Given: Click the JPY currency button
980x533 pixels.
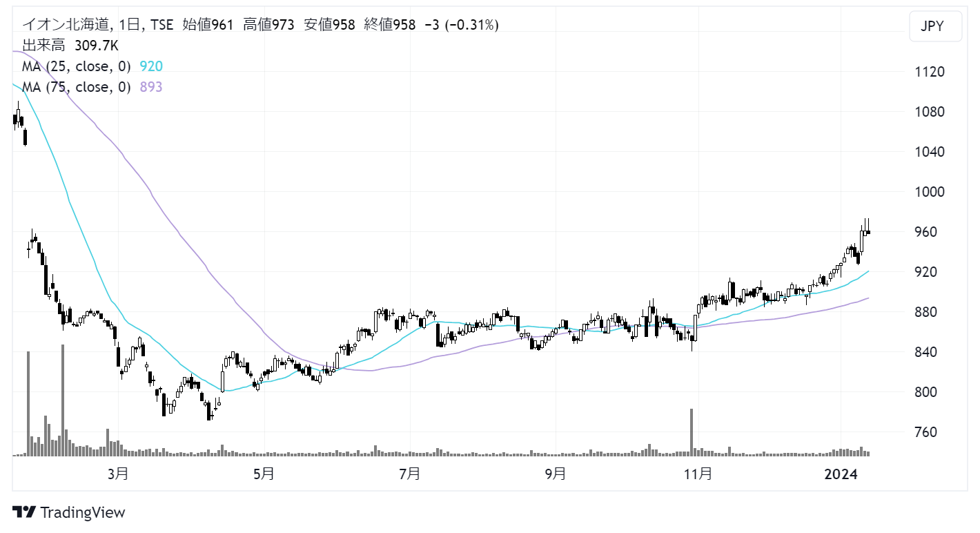Looking at the screenshot, I should point(936,27).
